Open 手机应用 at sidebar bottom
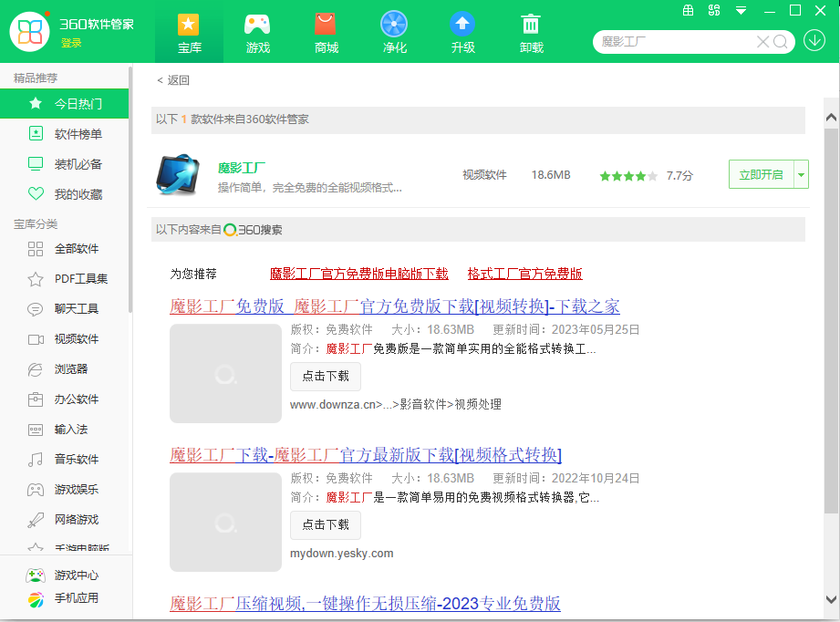Screen dimensions: 840x622 pos(63,598)
